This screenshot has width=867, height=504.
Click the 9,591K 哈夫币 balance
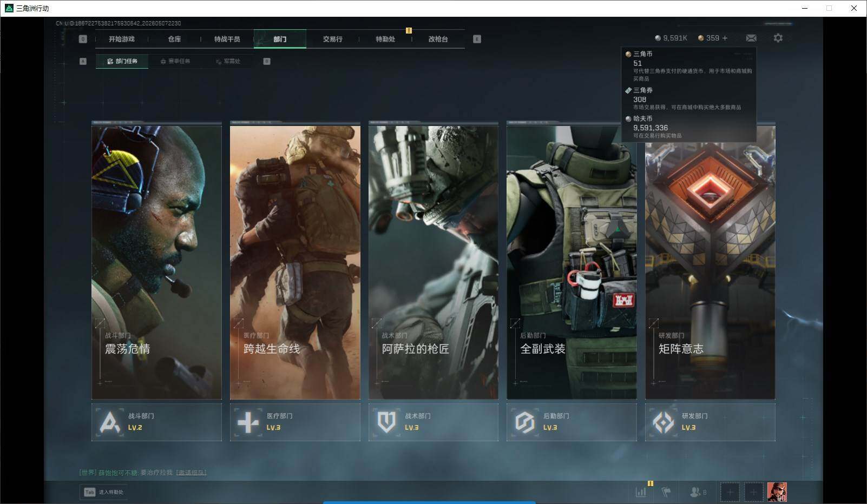(x=671, y=38)
